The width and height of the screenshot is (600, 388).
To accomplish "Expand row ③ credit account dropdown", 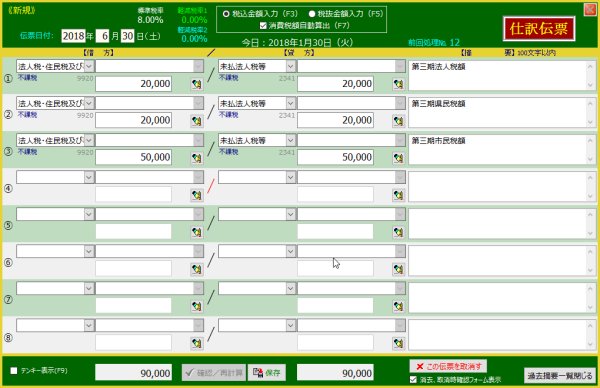I will coord(290,140).
